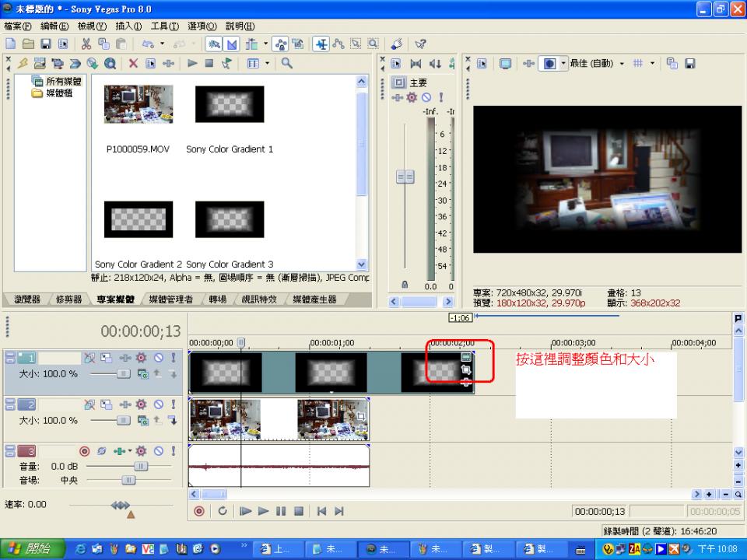Image resolution: width=747 pixels, height=560 pixels.
Task: Click the Event Pan/Crop icon on gradient clip
Action: pyautogui.click(x=466, y=370)
